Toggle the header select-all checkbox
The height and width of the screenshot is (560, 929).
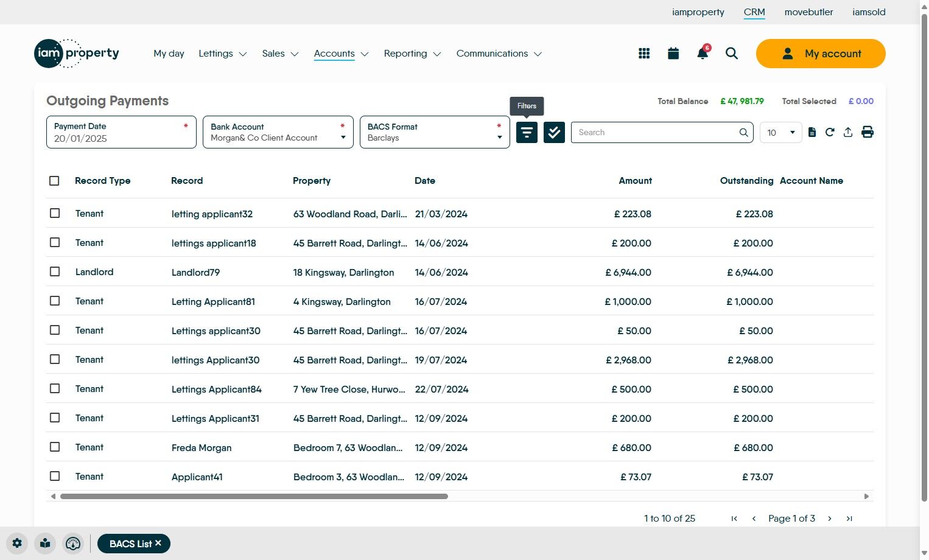54,181
